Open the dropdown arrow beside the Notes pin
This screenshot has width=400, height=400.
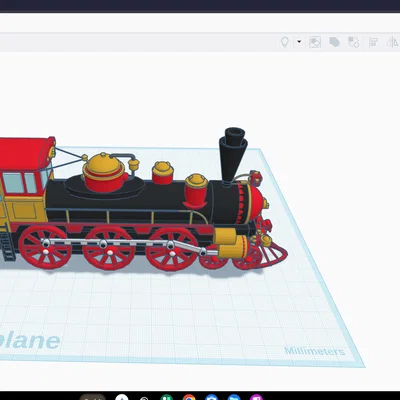tap(299, 42)
